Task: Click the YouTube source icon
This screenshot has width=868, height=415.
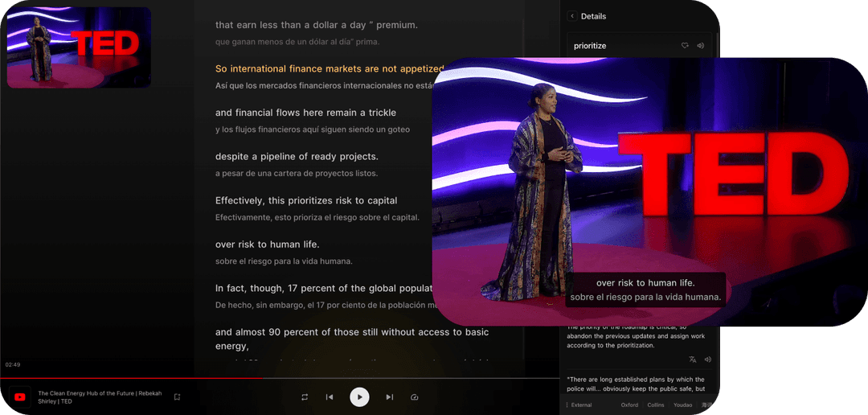Action: tap(20, 397)
